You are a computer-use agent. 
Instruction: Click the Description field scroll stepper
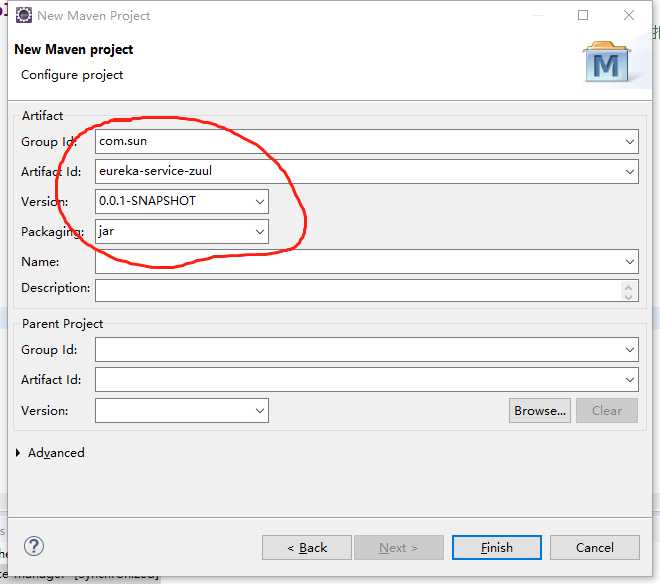[x=628, y=291]
